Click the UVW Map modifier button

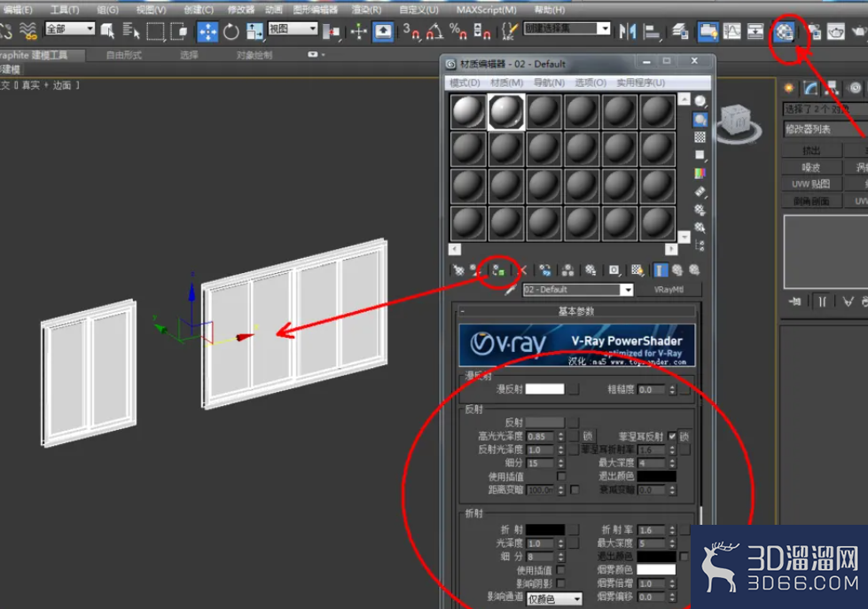coord(811,183)
